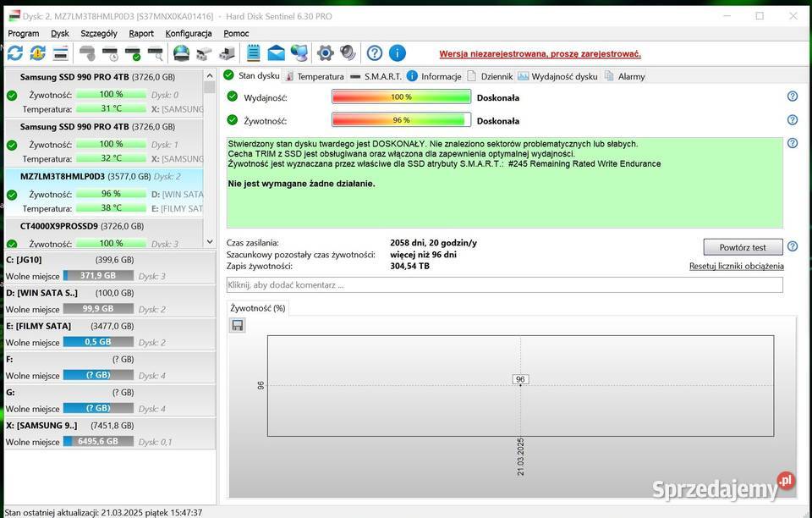The width and height of the screenshot is (812, 518).
Task: Open the Dysk menu
Action: (59, 33)
